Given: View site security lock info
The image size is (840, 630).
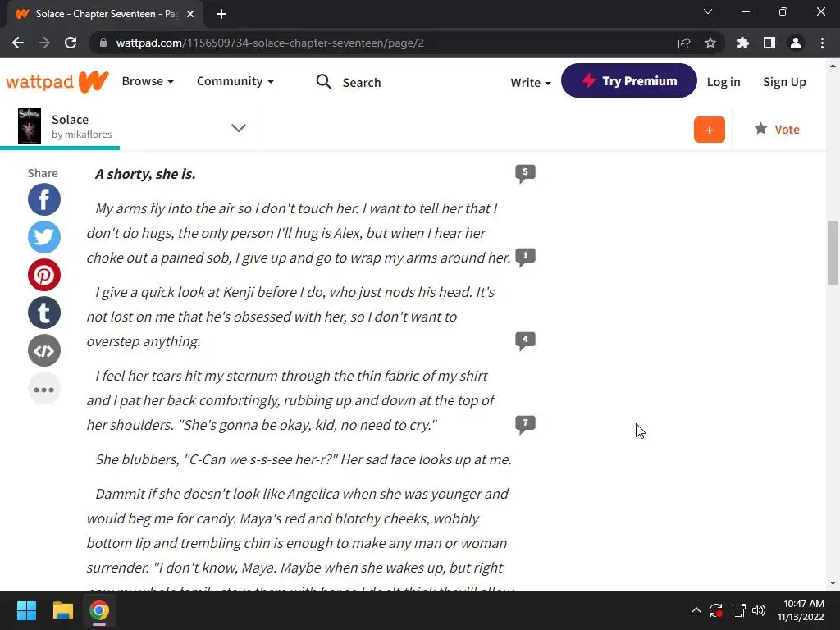Looking at the screenshot, I should 103,43.
